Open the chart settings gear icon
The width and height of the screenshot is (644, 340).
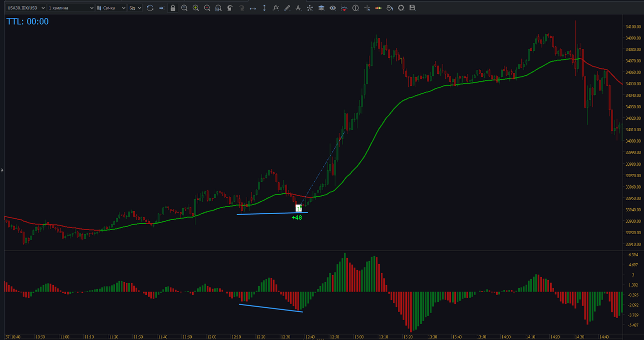(401, 8)
